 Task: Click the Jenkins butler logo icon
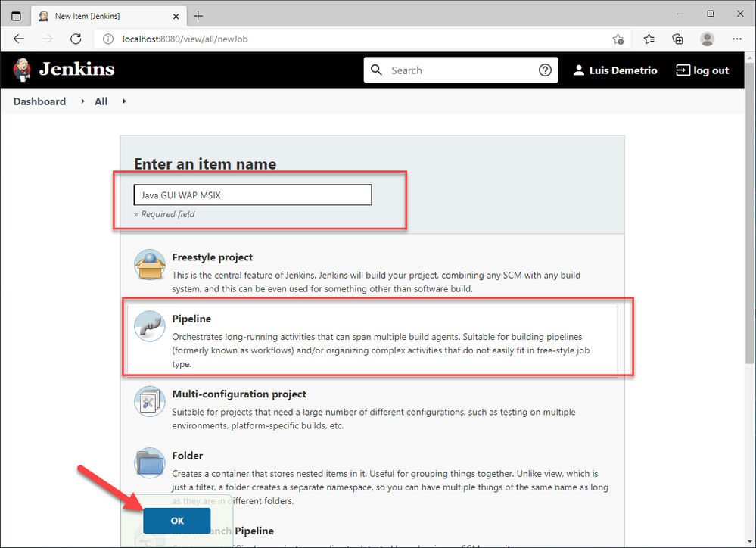pos(22,70)
